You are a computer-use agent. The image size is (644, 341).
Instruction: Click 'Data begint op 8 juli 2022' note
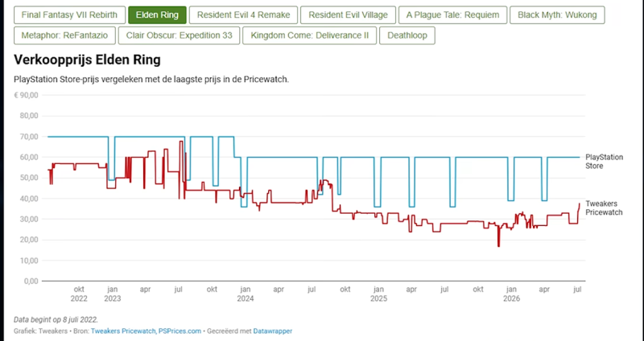pyautogui.click(x=56, y=319)
